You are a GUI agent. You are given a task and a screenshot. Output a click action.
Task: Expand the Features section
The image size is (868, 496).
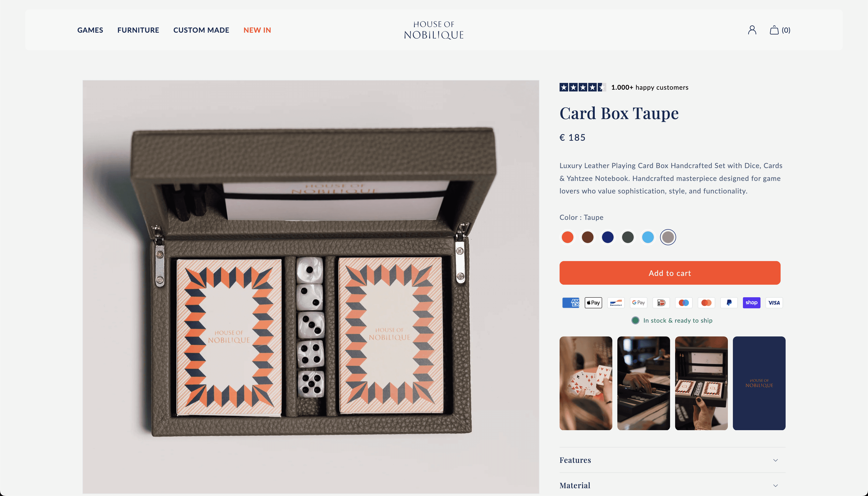click(672, 460)
